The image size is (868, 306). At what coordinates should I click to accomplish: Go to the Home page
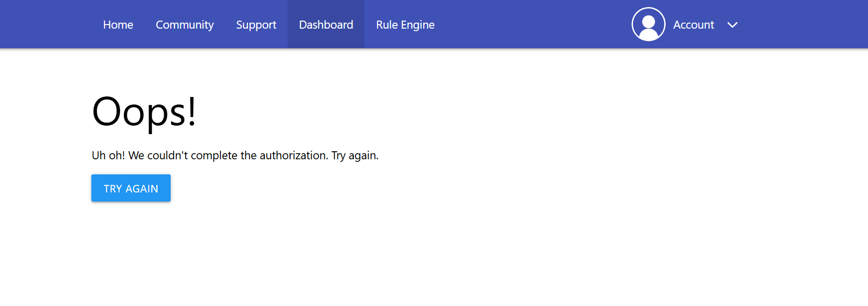[118, 25]
